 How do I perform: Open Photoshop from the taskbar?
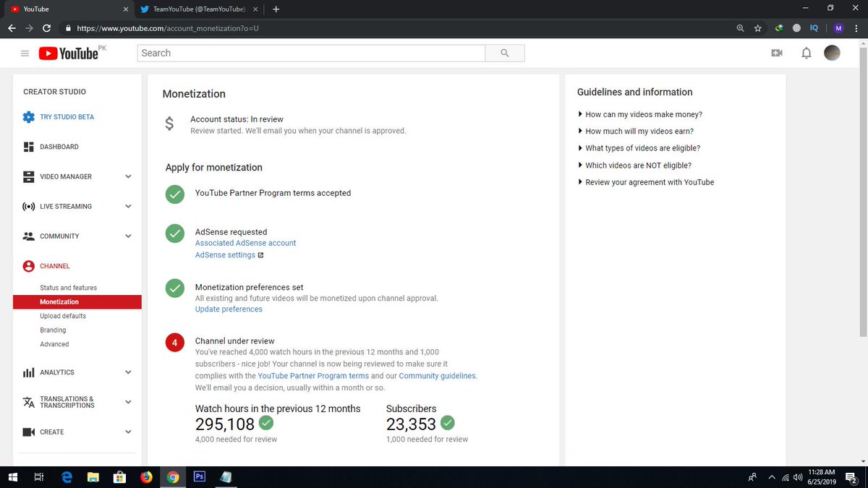199,477
